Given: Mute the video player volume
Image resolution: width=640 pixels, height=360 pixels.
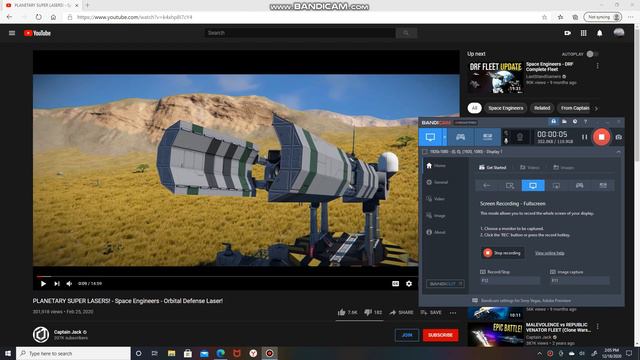Looking at the screenshot, I should (69, 284).
